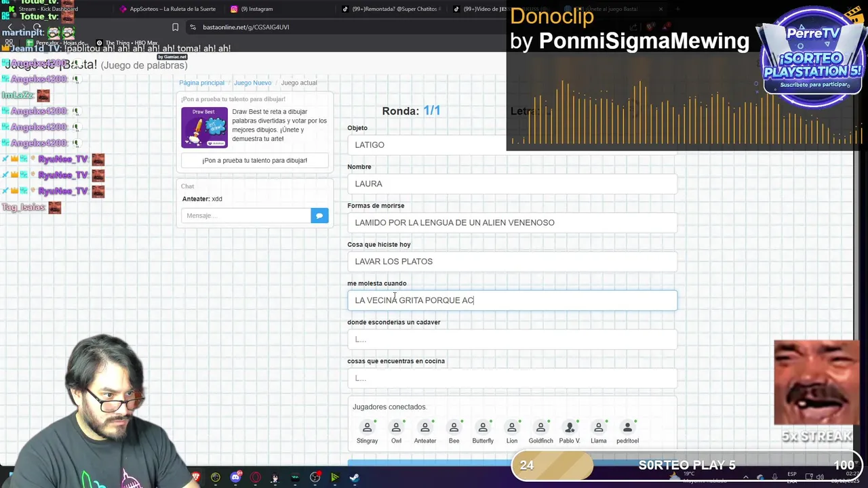Select the Stingray player avatar

(367, 428)
